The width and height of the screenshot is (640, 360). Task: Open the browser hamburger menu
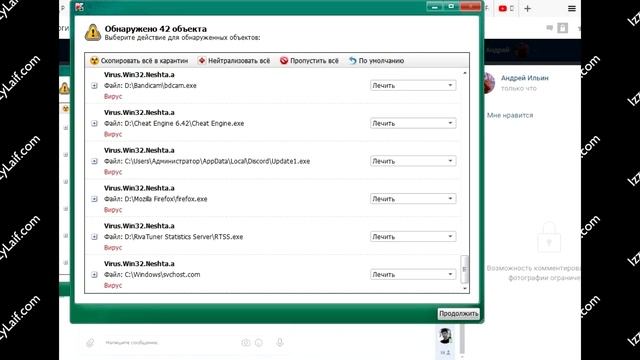(572, 9)
